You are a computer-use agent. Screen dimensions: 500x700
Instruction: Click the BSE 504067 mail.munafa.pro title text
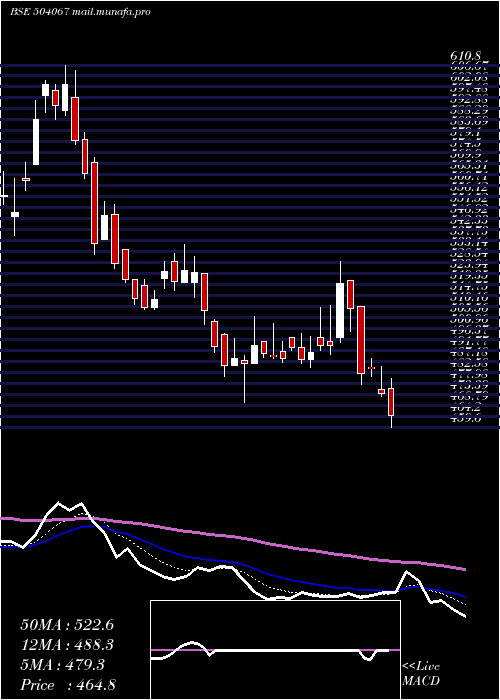[80, 12]
